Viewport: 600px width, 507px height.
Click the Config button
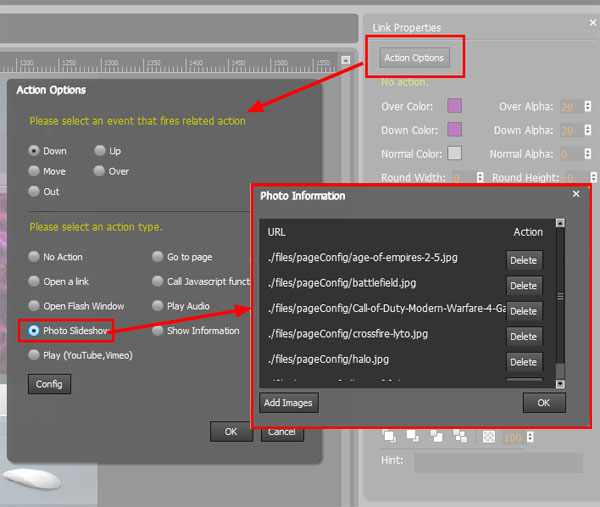click(49, 384)
